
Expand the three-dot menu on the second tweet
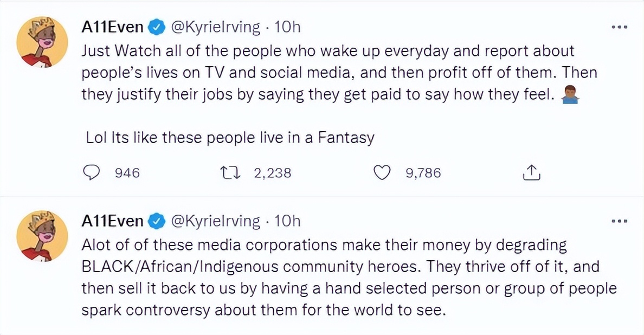click(x=619, y=221)
